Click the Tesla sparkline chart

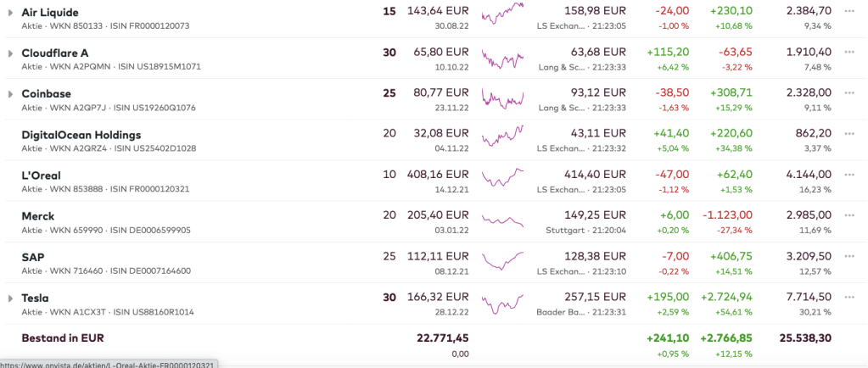pos(502,303)
